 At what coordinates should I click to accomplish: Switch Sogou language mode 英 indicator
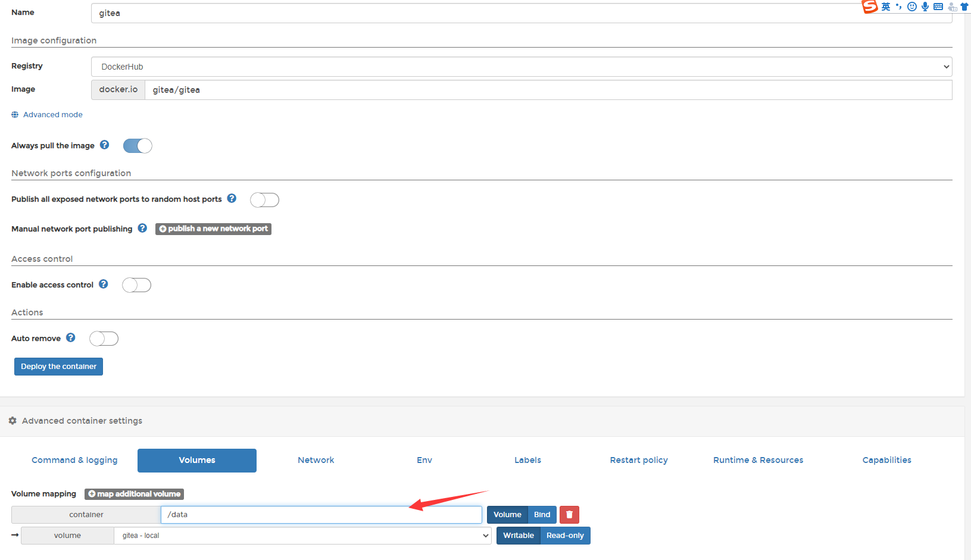[886, 7]
